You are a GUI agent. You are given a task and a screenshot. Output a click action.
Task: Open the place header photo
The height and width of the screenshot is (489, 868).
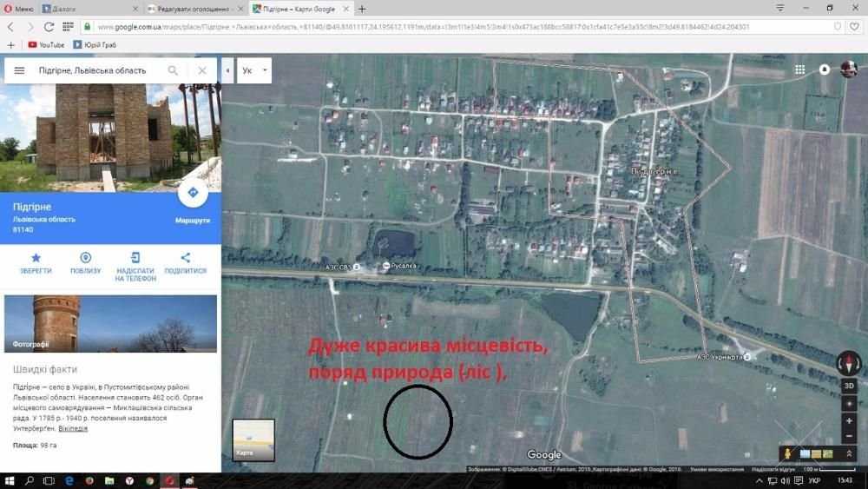111,137
